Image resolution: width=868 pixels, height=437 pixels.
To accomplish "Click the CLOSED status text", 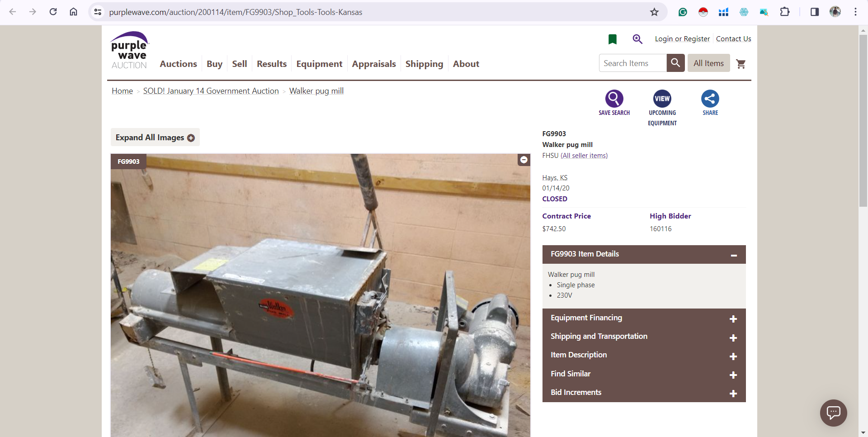I will pyautogui.click(x=555, y=199).
